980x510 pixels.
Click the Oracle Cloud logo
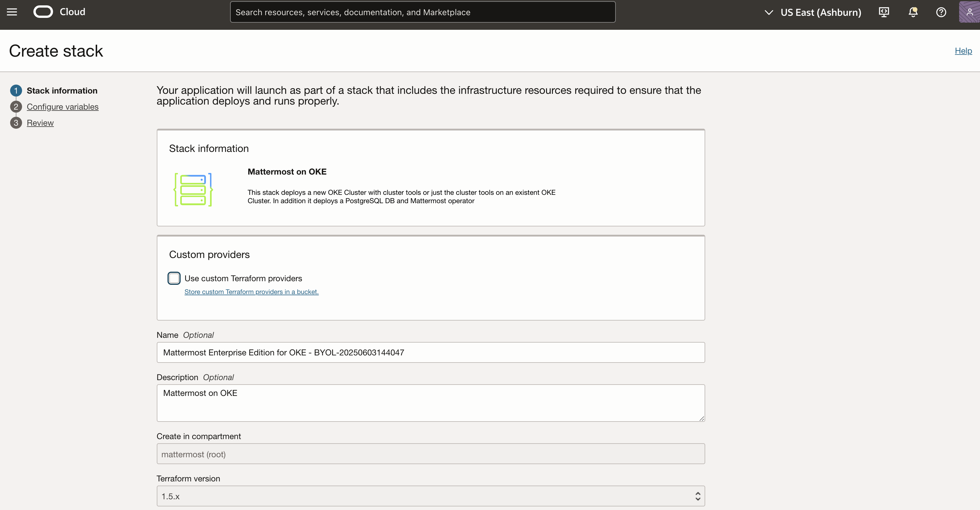click(x=43, y=11)
